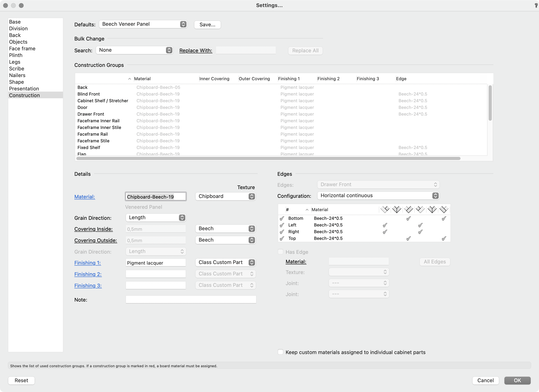Select the Blind Front row in Construction Groups
539x392 pixels.
pos(281,94)
